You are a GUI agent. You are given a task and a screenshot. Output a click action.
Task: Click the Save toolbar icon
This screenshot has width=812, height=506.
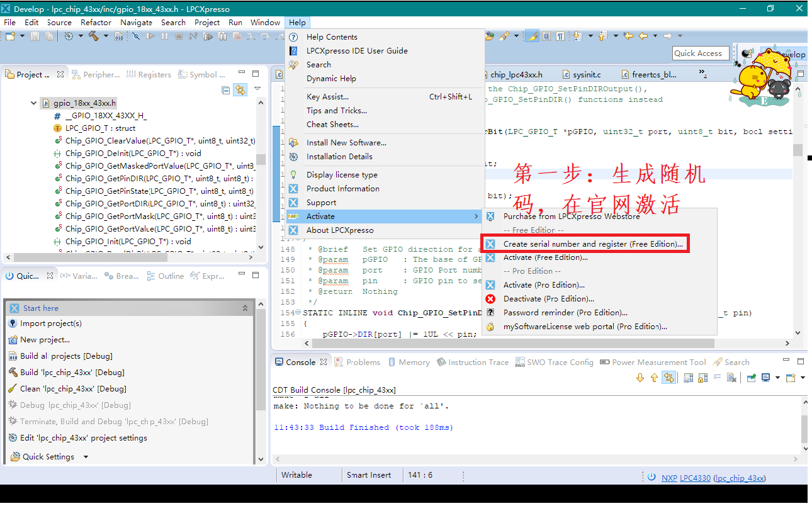click(x=35, y=37)
